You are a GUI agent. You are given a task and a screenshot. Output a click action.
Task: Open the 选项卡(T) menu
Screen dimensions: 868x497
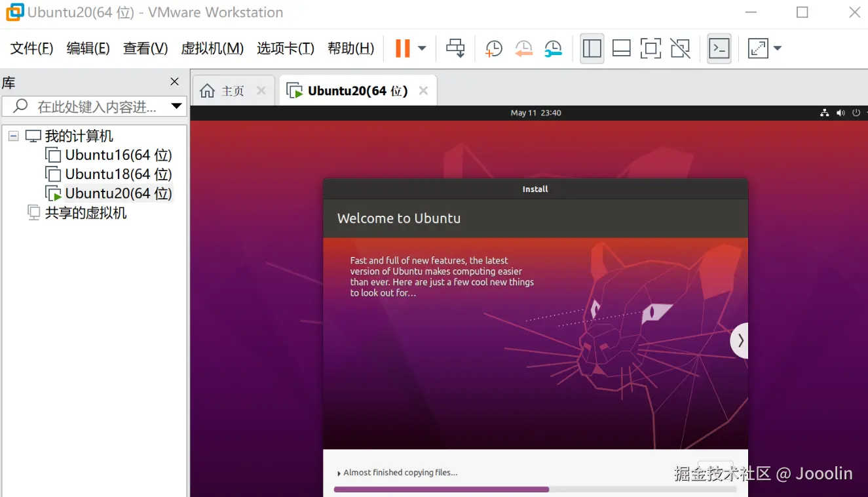286,48
